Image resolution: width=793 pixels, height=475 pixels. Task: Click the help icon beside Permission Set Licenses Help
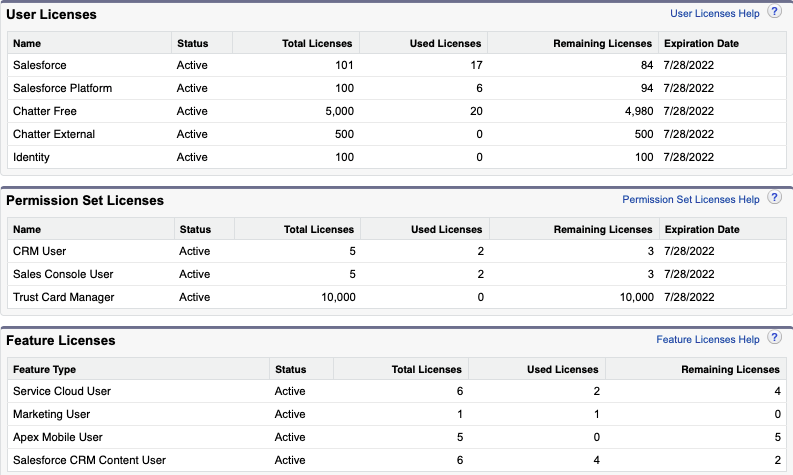tap(774, 197)
